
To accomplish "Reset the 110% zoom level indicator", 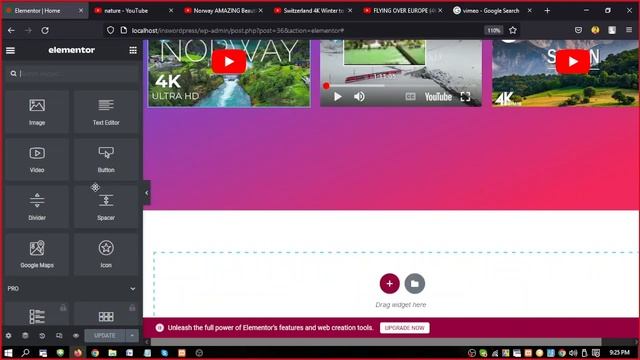I will coord(493,30).
